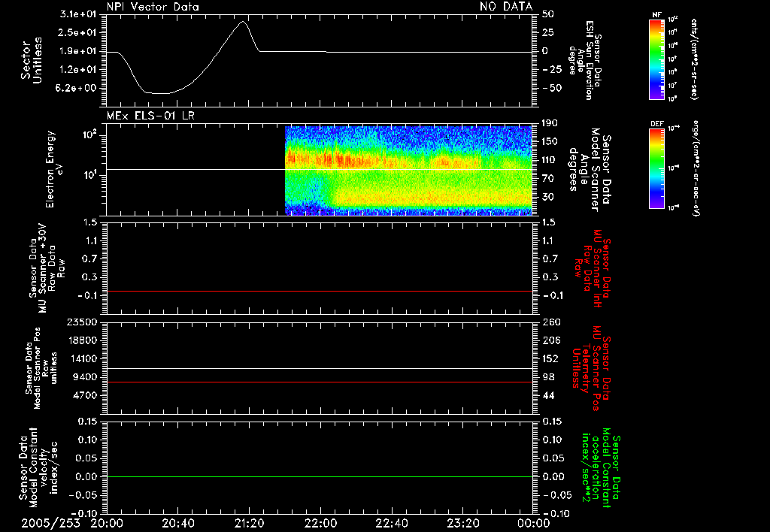The image size is (770, 532).
Task: Click the NF label above the color bar
Action: (656, 15)
